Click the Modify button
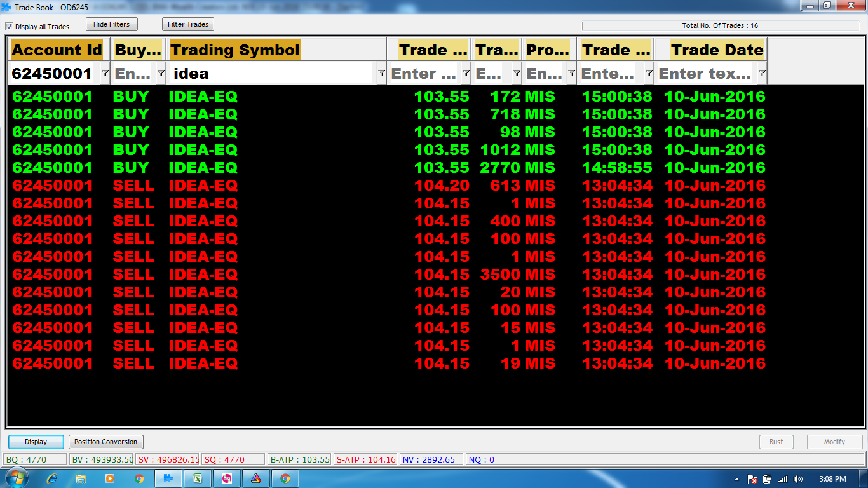868x488 pixels. [834, 442]
